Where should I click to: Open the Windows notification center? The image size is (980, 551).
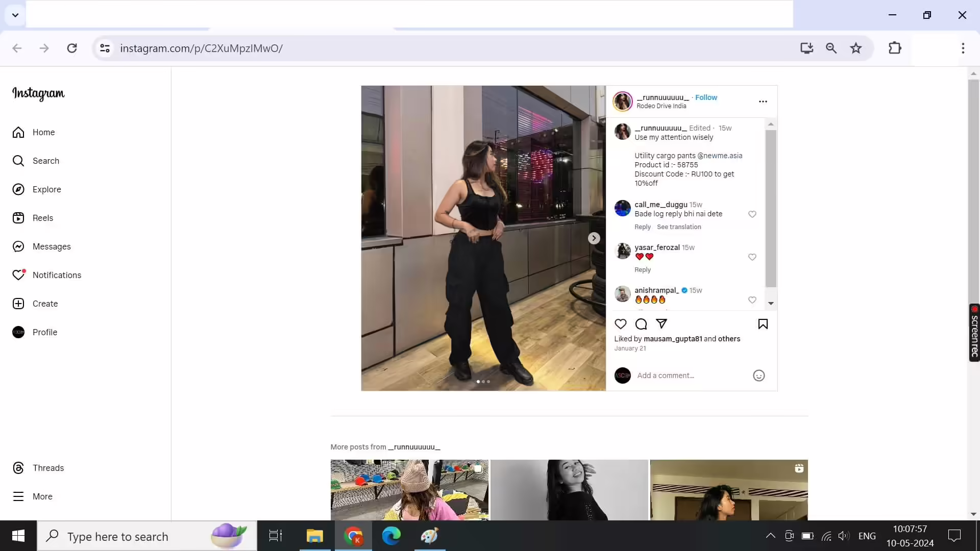[x=954, y=536]
